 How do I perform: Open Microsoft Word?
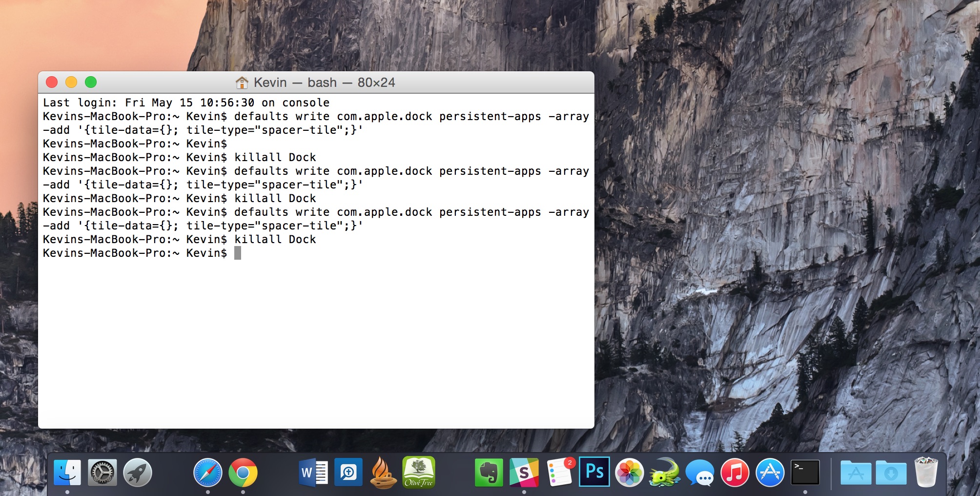point(312,473)
